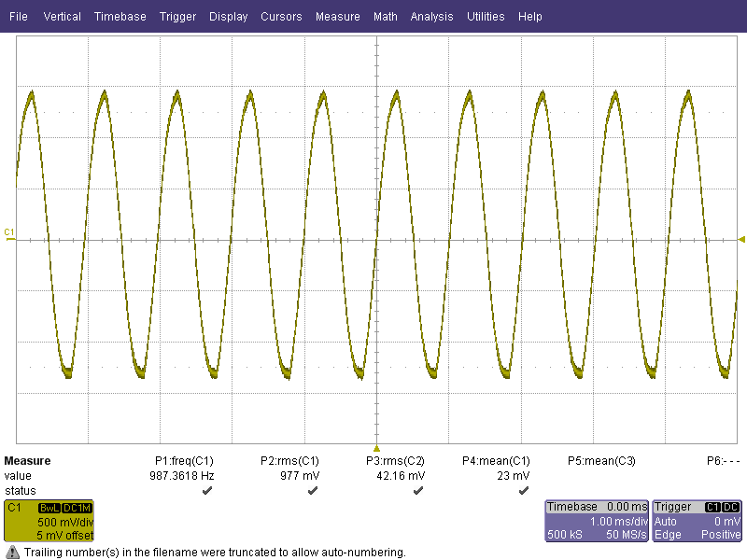Image resolution: width=747 pixels, height=560 pixels.
Task: Open the Cursors menu
Action: point(281,17)
